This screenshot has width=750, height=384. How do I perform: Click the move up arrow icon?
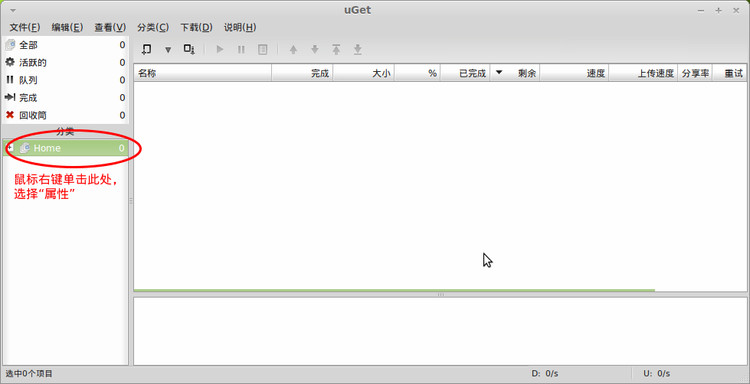click(x=293, y=49)
